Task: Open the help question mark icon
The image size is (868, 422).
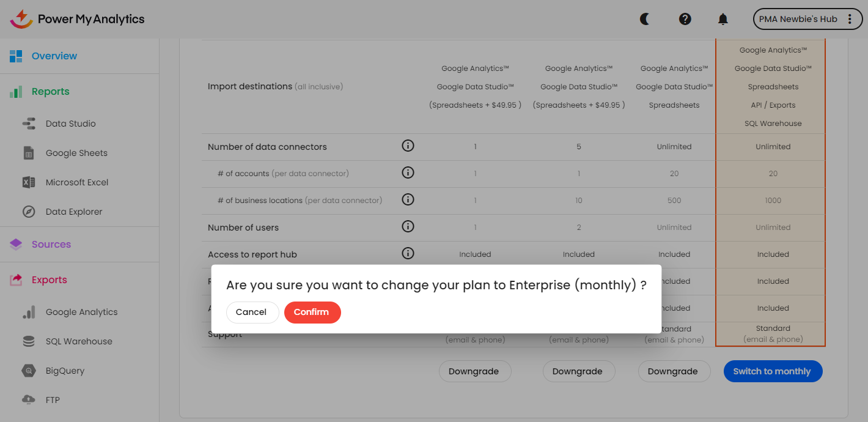Action: click(685, 19)
